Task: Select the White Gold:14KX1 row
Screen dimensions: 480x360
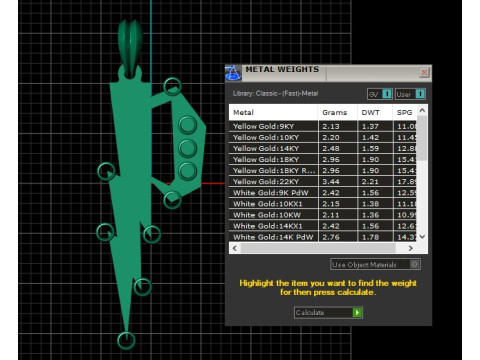Action: point(323,226)
